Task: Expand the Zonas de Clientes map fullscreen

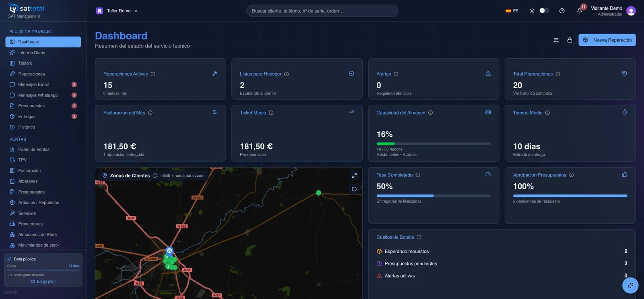Action: [354, 176]
